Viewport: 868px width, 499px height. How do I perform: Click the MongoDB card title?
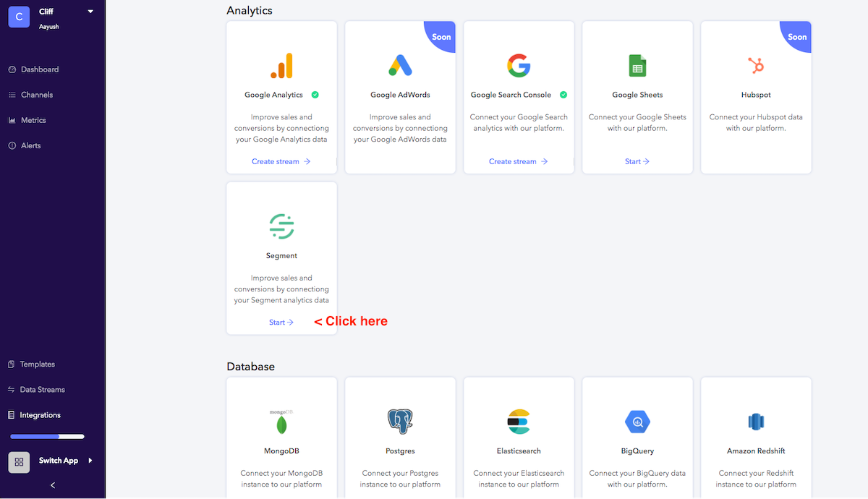(281, 451)
